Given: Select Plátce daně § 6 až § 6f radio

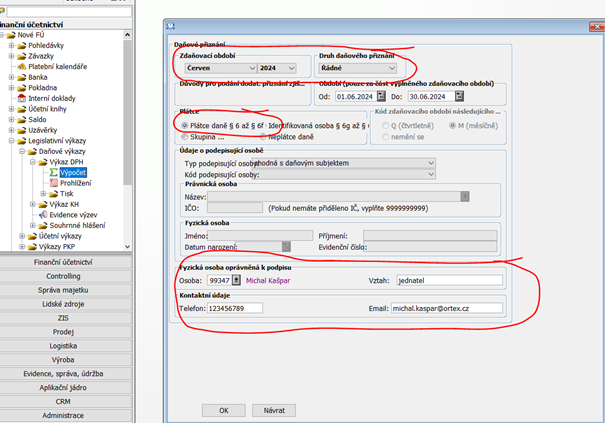Looking at the screenshot, I should coord(186,124).
